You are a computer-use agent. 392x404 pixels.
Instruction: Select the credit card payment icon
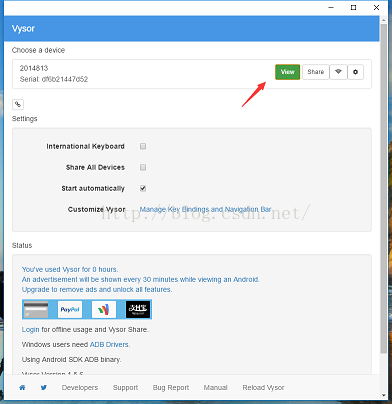pos(36,309)
